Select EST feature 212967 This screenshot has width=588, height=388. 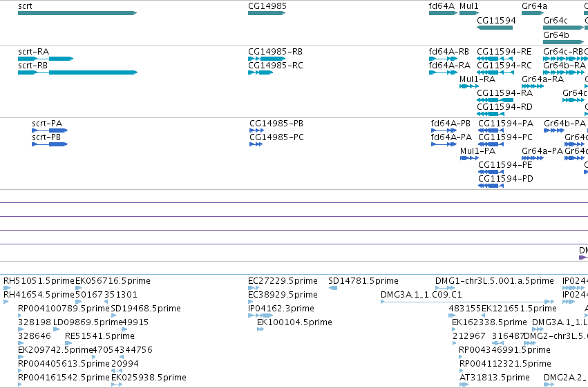coord(455,342)
